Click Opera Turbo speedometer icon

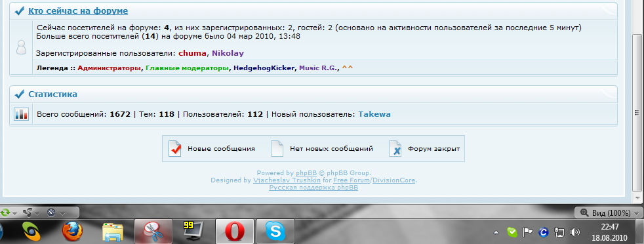tap(51, 213)
